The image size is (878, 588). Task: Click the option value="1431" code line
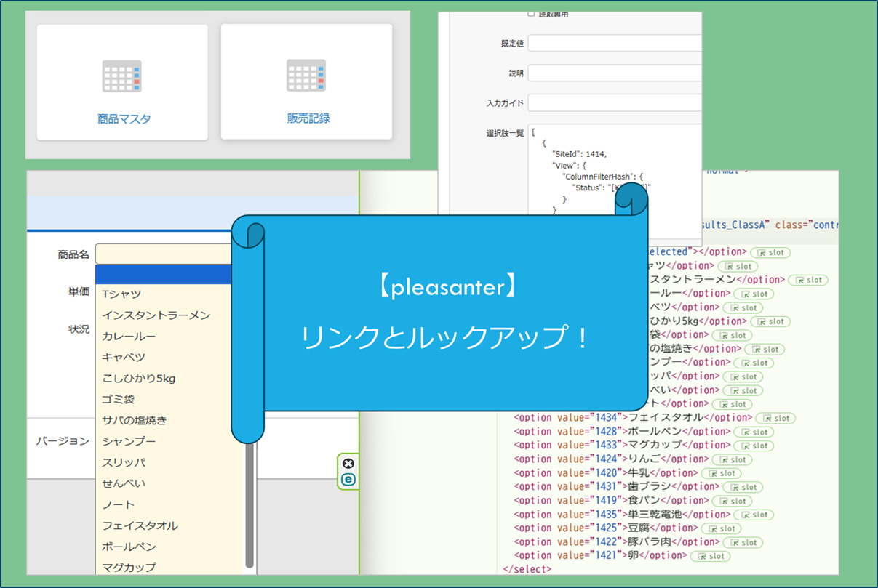(617, 487)
